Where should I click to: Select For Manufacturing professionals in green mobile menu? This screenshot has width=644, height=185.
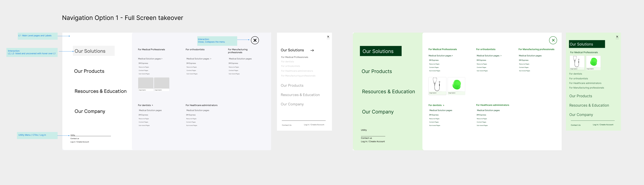pyautogui.click(x=587, y=88)
